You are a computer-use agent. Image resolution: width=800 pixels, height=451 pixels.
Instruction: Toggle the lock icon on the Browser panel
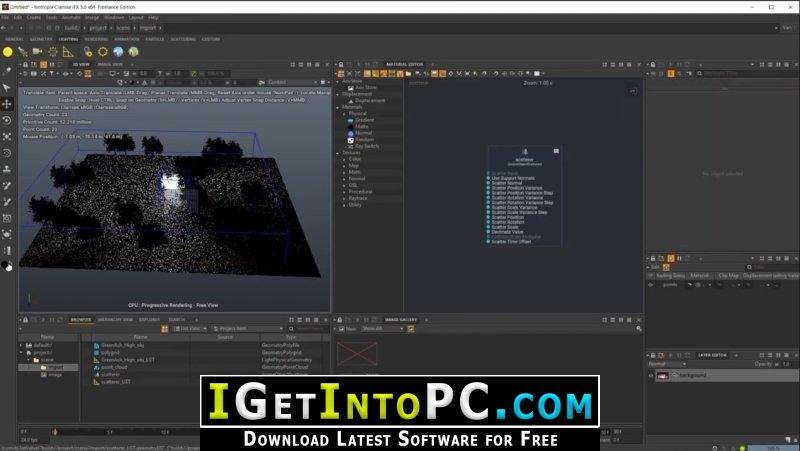point(25,320)
